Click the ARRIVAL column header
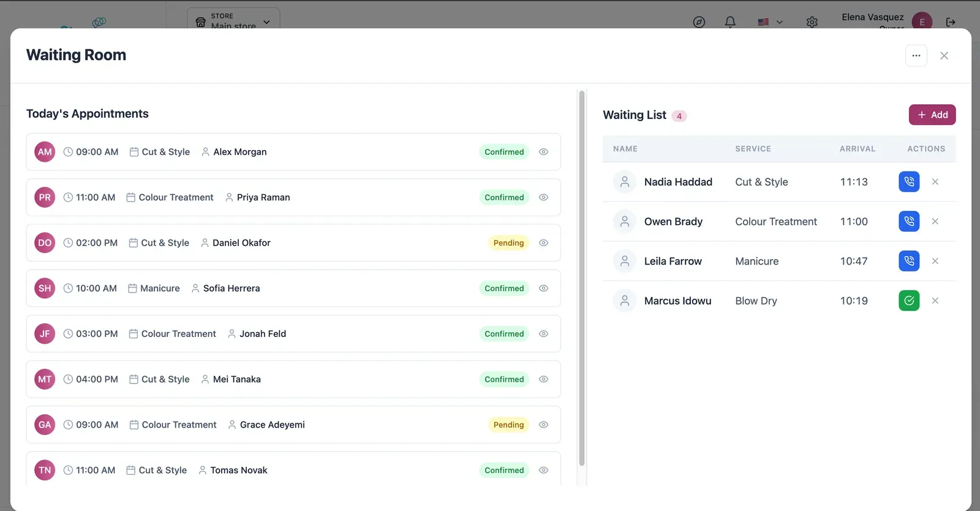This screenshot has width=980, height=511. pos(858,149)
